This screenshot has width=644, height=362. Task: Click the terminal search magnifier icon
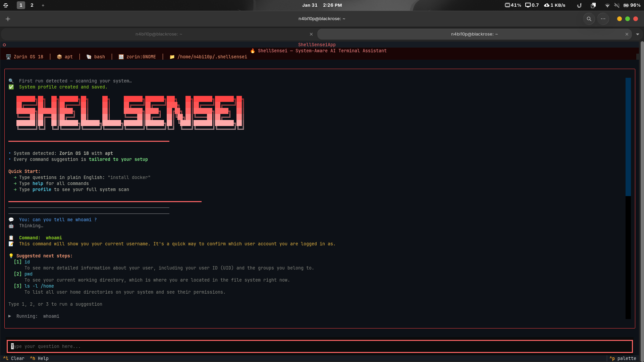click(x=589, y=19)
